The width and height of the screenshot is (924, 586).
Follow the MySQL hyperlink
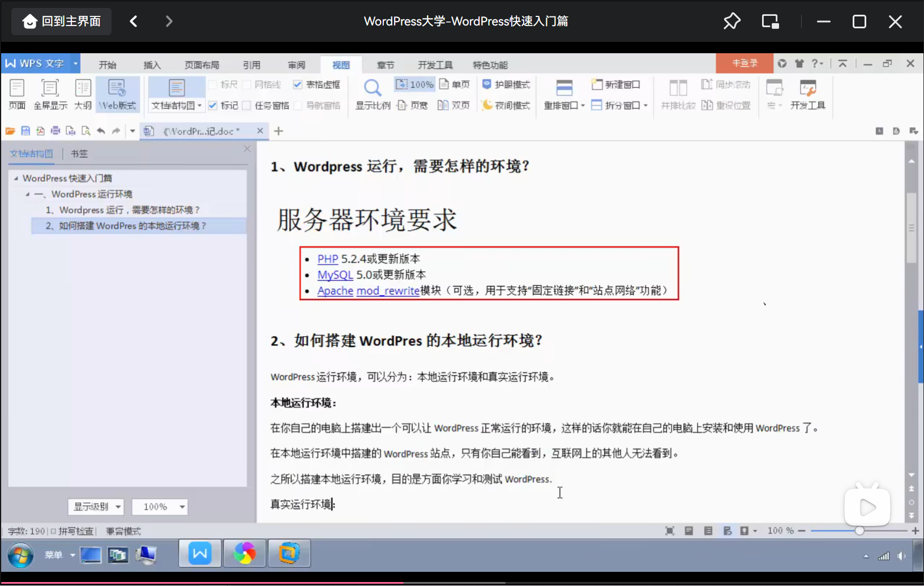pyautogui.click(x=335, y=275)
